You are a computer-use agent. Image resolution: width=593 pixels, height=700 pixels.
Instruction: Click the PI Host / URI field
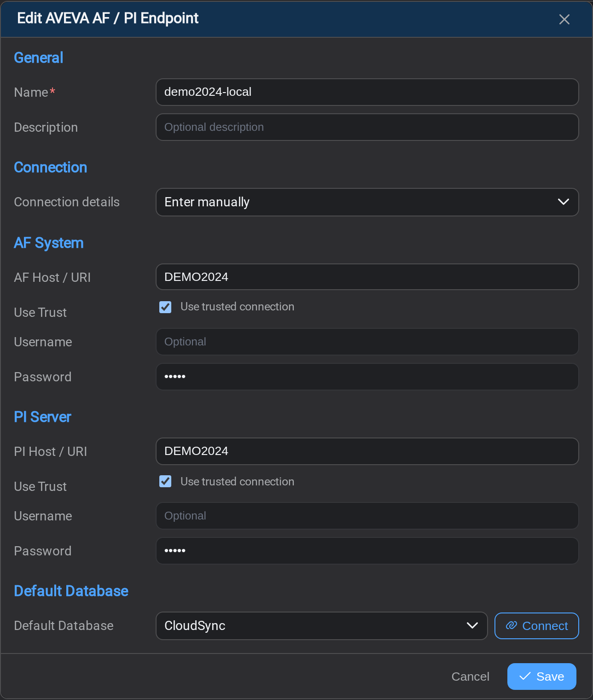(x=367, y=451)
